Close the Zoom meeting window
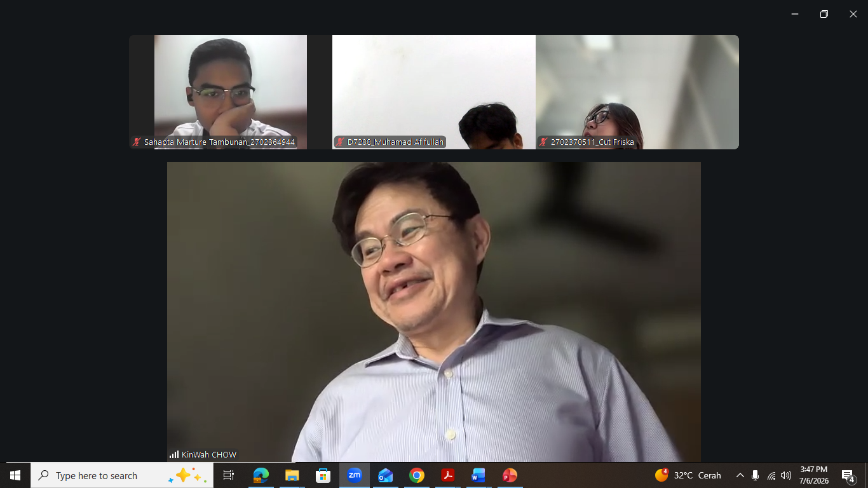 pyautogui.click(x=853, y=14)
